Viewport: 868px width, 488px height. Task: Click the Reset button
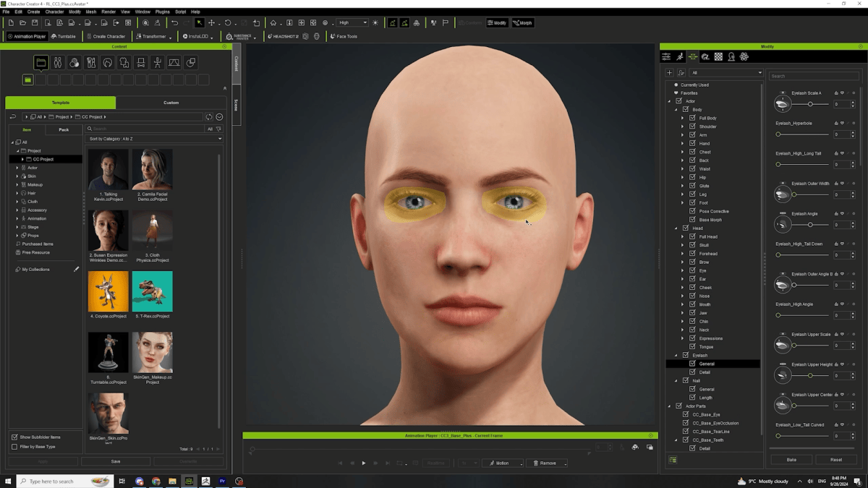tap(836, 460)
